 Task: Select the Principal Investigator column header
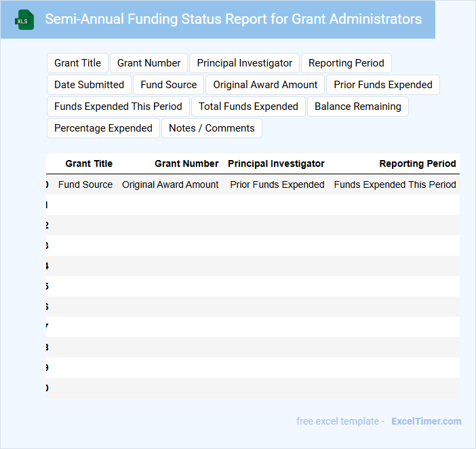click(x=276, y=163)
